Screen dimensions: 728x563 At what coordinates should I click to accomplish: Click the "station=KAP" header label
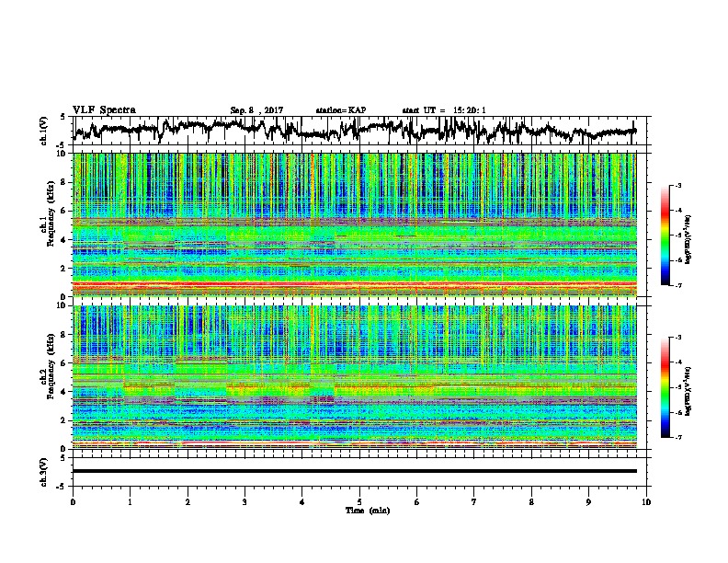click(341, 110)
